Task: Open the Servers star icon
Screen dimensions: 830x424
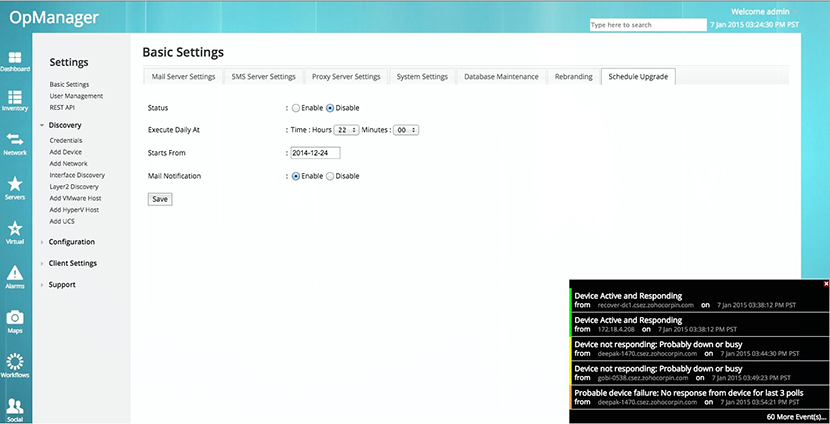Action: (15, 188)
